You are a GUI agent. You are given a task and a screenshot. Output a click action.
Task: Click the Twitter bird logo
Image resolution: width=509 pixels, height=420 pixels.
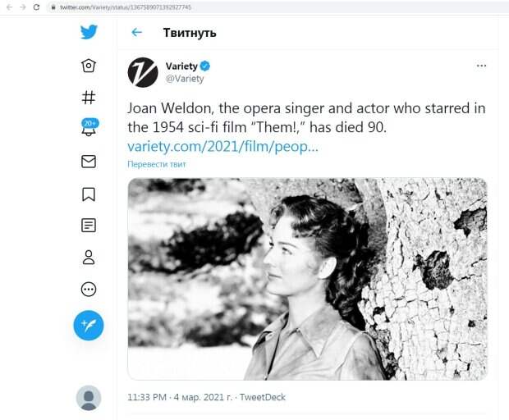(89, 32)
